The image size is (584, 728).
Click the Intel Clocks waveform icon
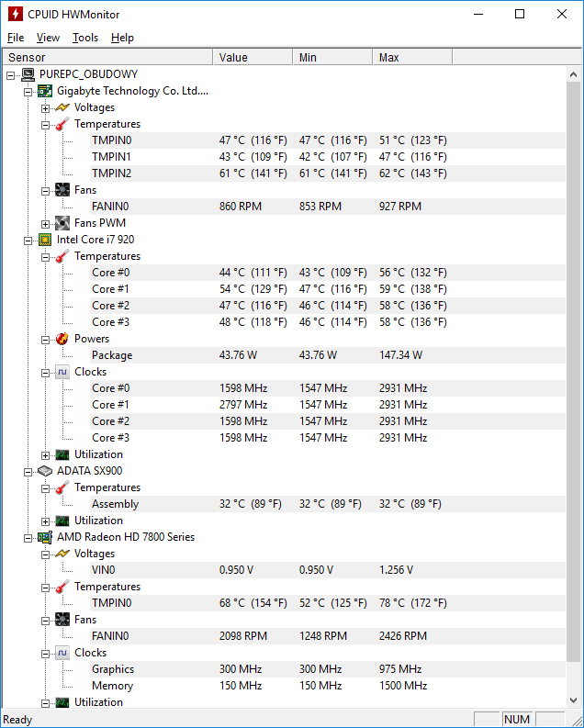(62, 372)
